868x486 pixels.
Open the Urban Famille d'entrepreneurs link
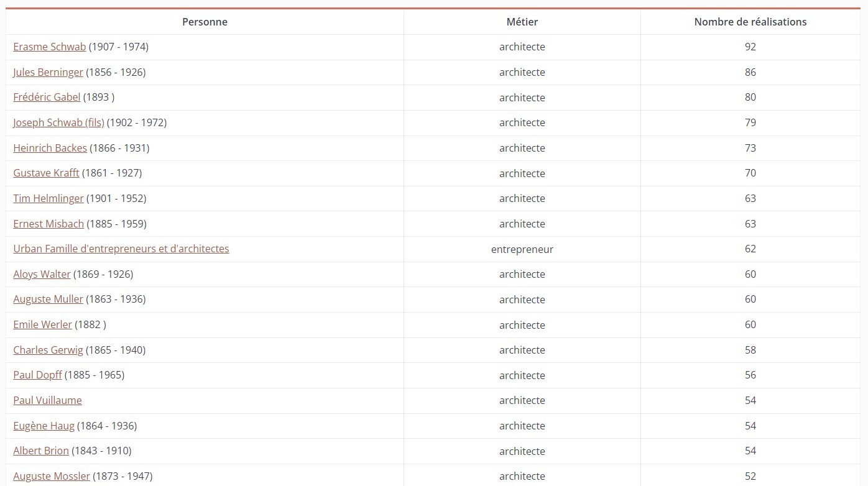pos(121,249)
